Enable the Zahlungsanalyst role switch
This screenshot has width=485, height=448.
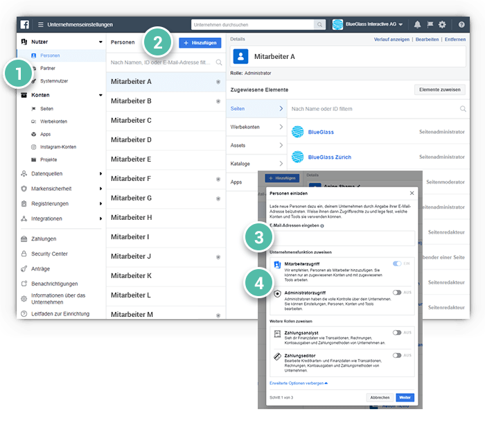pos(397,333)
